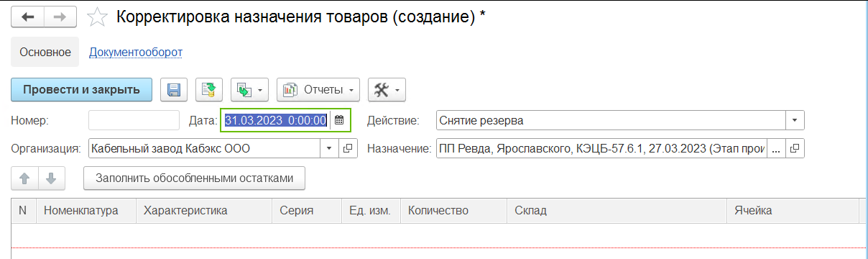The image size is (868, 259).
Task: Expand the Действие dropdown list
Action: 795,120
